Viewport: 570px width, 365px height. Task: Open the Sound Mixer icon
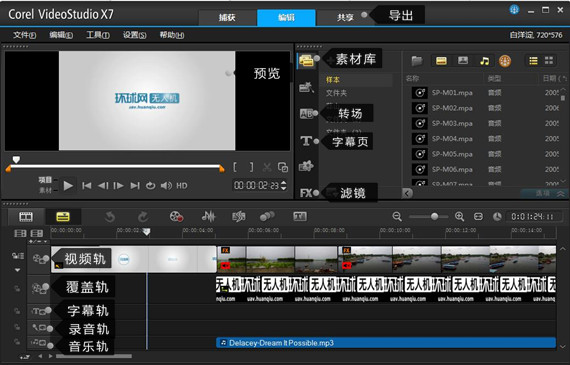208,217
